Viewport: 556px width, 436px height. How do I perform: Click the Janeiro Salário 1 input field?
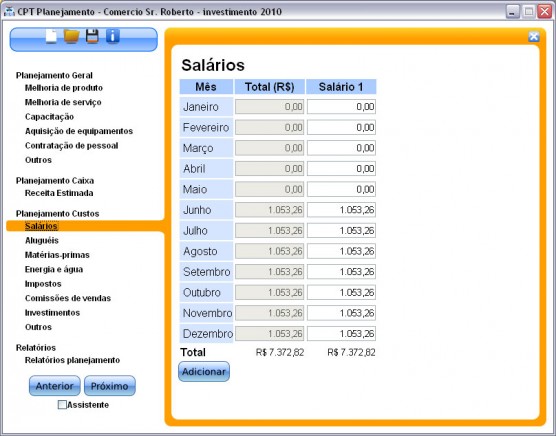pos(341,107)
